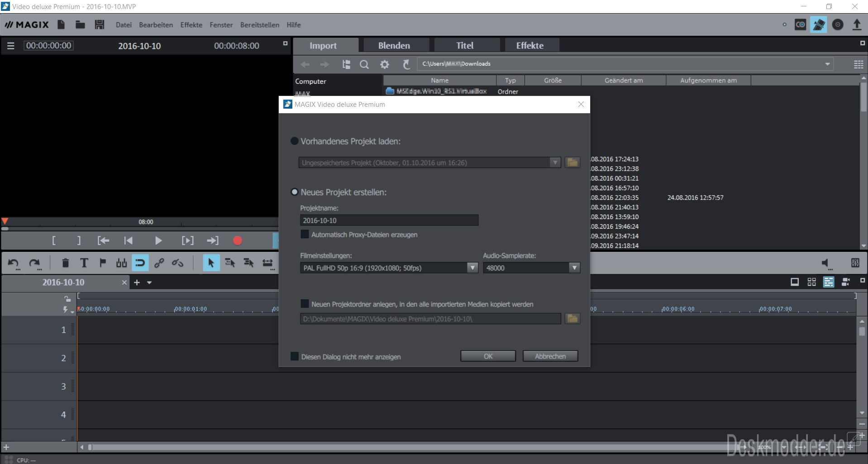Click the 00:00:00:00 timecode field

coord(49,46)
